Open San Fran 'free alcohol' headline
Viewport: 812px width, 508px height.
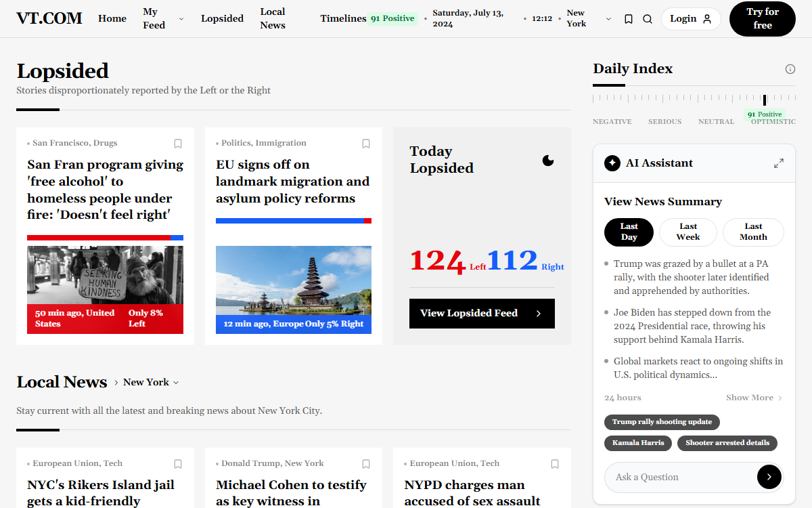pos(105,190)
